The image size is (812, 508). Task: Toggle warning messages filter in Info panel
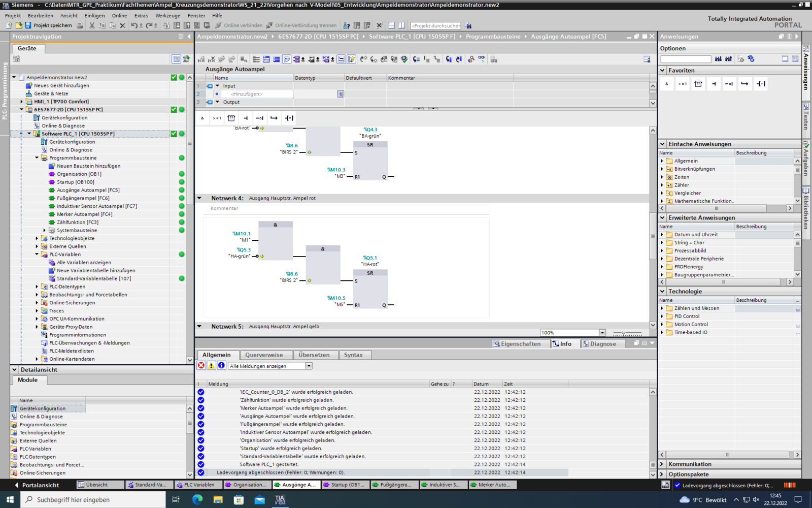211,366
